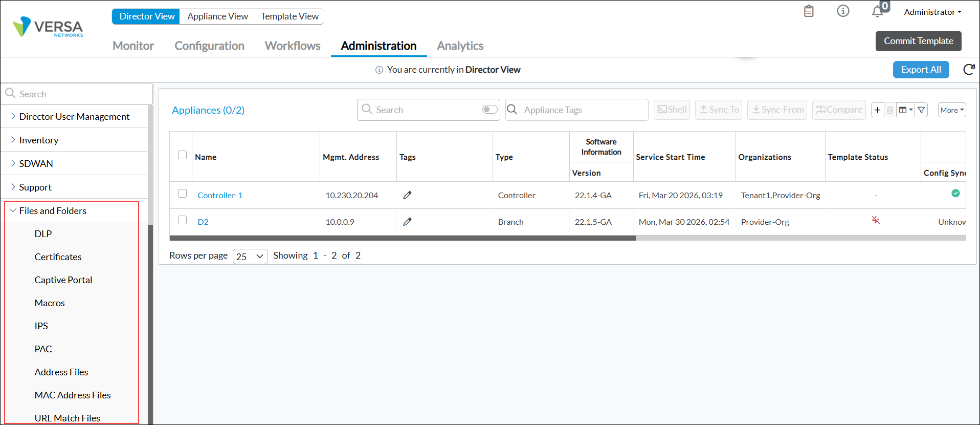Open the notifications bell icon
This screenshot has width=980, height=425.
[x=878, y=11]
